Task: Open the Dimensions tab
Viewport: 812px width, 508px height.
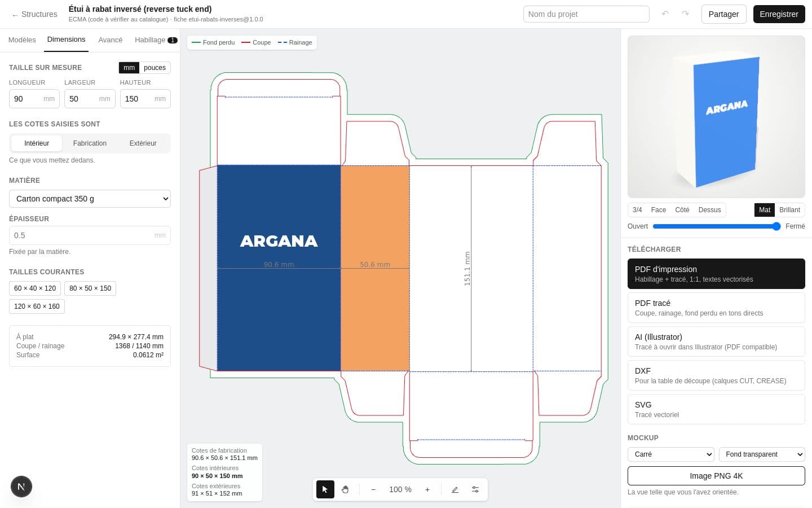Action: point(67,40)
